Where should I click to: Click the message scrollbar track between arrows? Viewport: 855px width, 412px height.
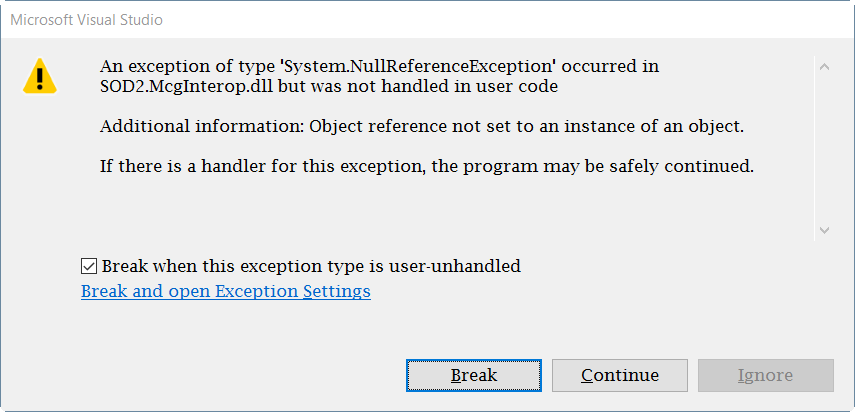pos(824,149)
